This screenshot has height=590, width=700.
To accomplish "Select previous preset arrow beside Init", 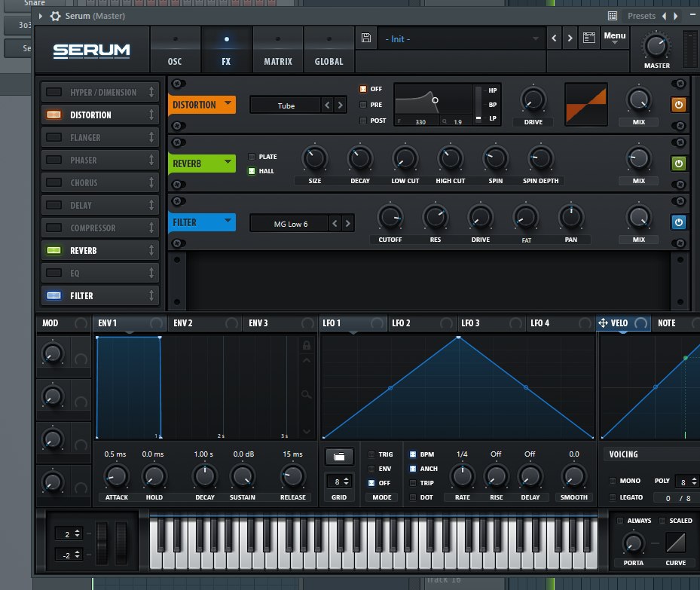I will click(554, 38).
